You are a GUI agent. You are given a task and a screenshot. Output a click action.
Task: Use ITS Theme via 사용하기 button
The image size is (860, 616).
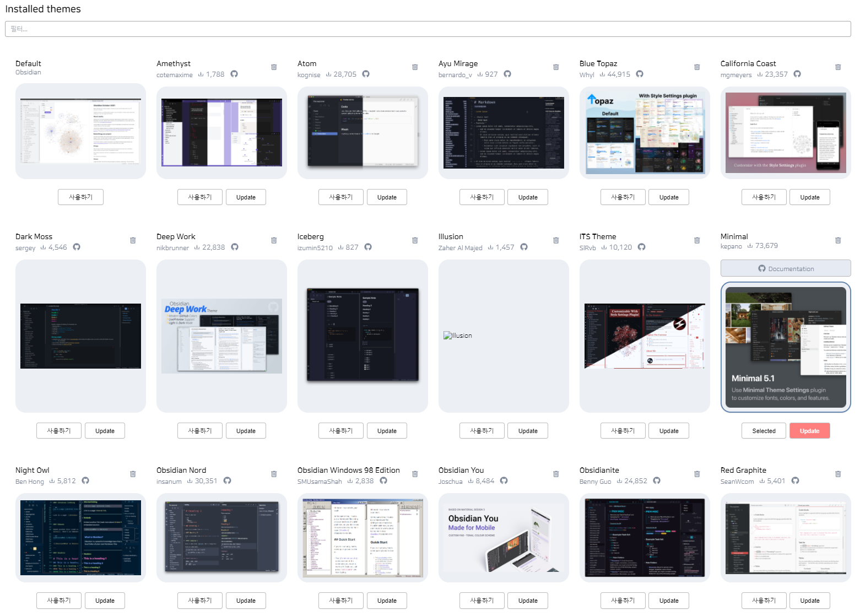click(623, 431)
